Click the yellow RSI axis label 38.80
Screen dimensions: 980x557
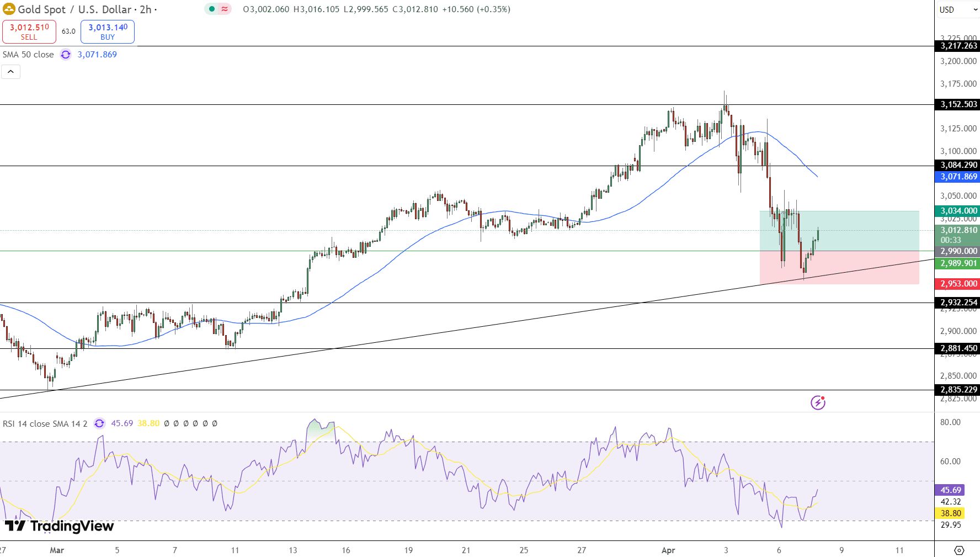(950, 513)
